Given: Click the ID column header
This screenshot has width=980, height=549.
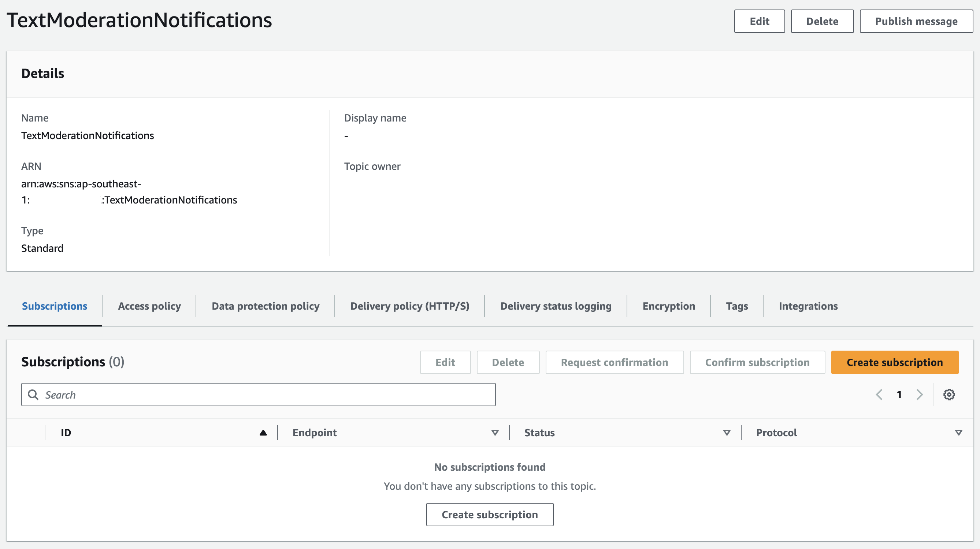Looking at the screenshot, I should [x=66, y=433].
